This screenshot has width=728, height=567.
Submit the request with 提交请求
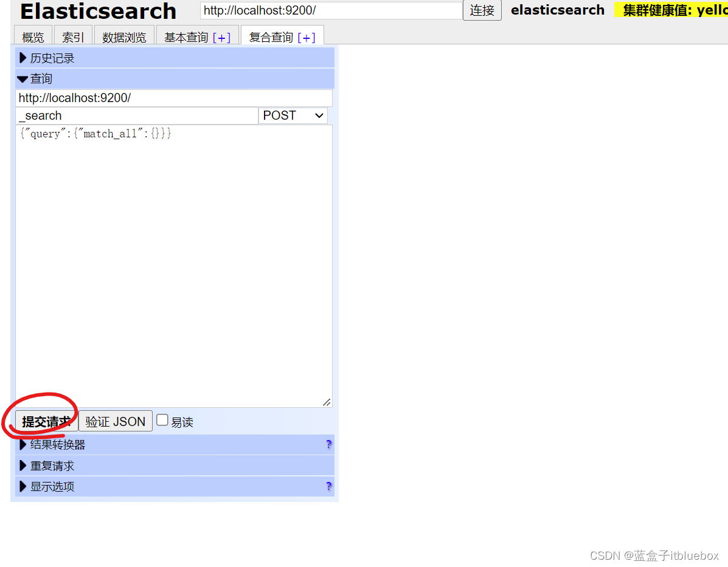pyautogui.click(x=46, y=421)
